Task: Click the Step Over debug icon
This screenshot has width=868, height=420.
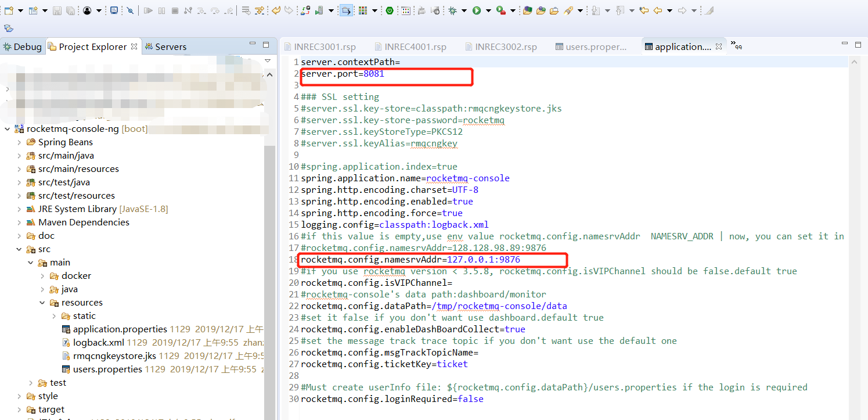Action: point(215,10)
